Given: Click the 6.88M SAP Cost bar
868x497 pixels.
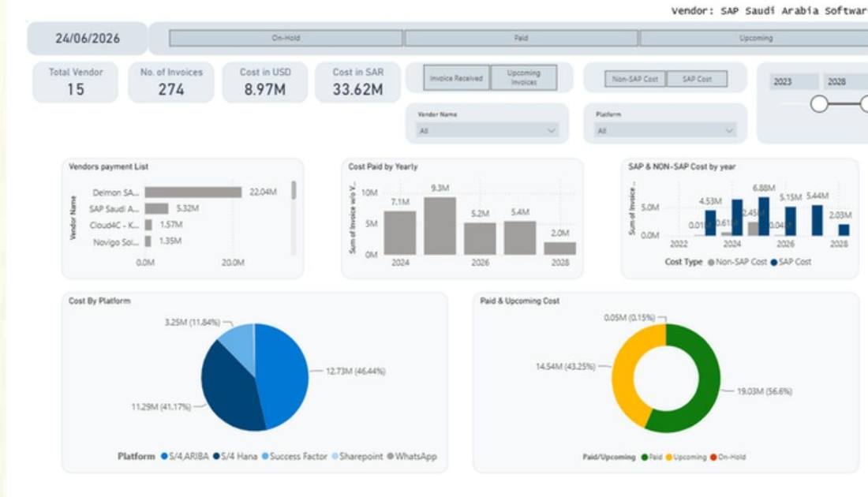Looking at the screenshot, I should 763,216.
